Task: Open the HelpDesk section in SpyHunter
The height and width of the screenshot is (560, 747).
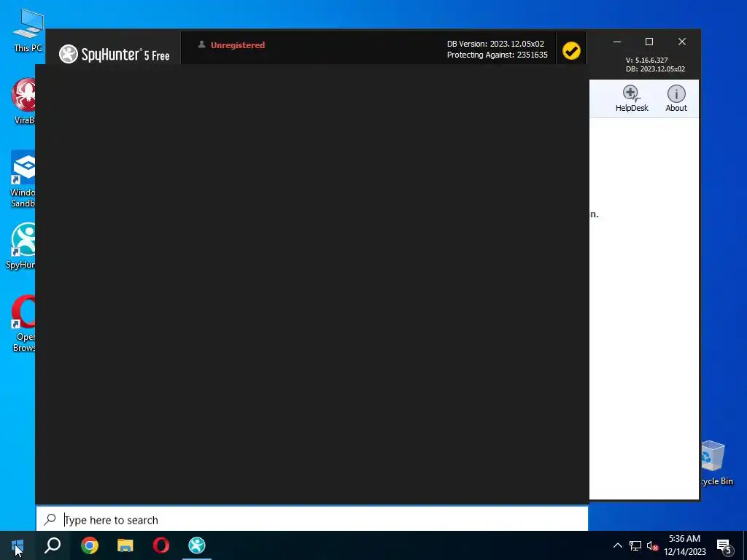Action: click(631, 98)
